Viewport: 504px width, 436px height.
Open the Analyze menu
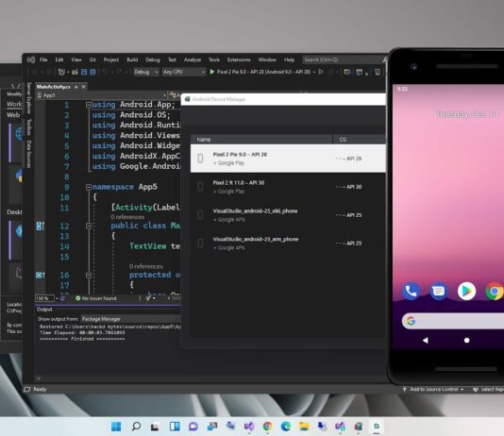(x=193, y=59)
